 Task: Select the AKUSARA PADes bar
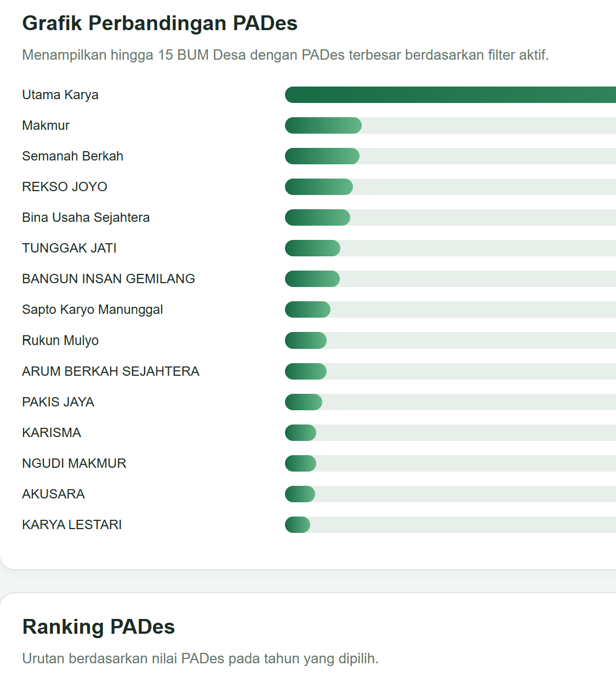click(x=300, y=494)
